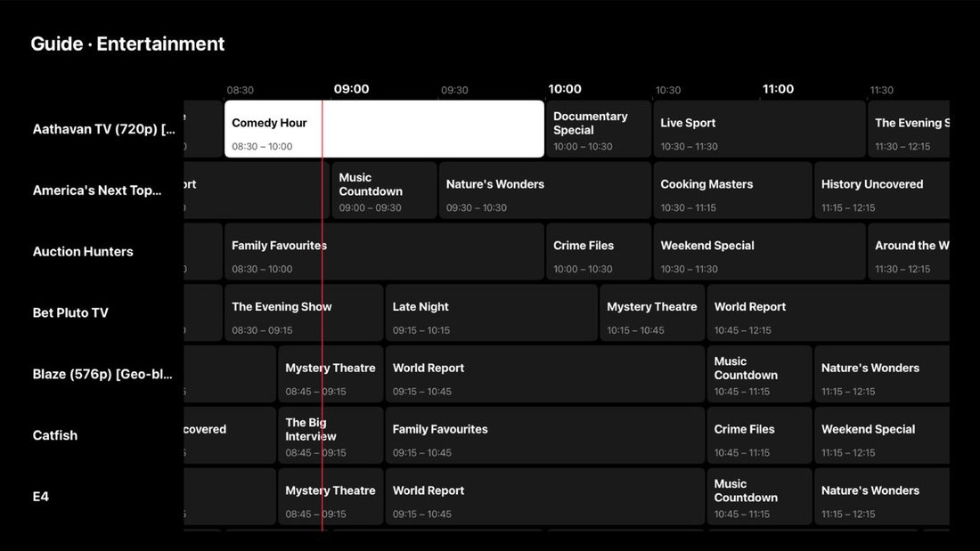The width and height of the screenshot is (980, 551).
Task: Select Music Countdown 09:00 – 09:30
Action: click(x=384, y=190)
